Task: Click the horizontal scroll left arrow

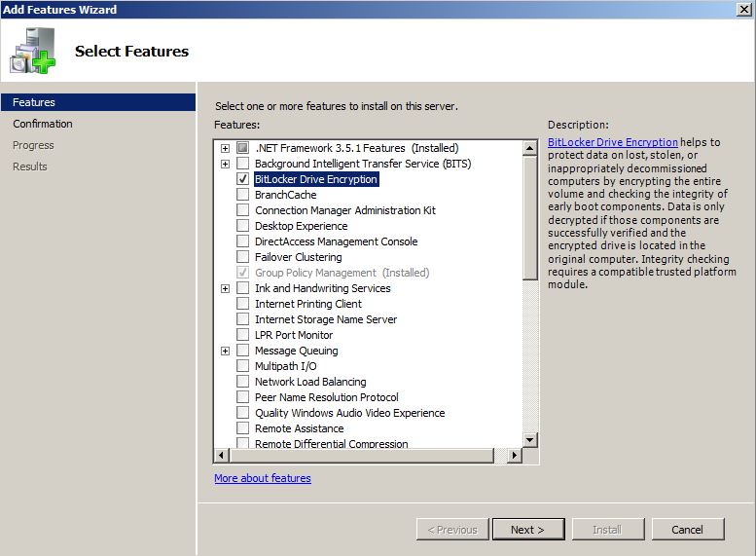Action: [221, 455]
